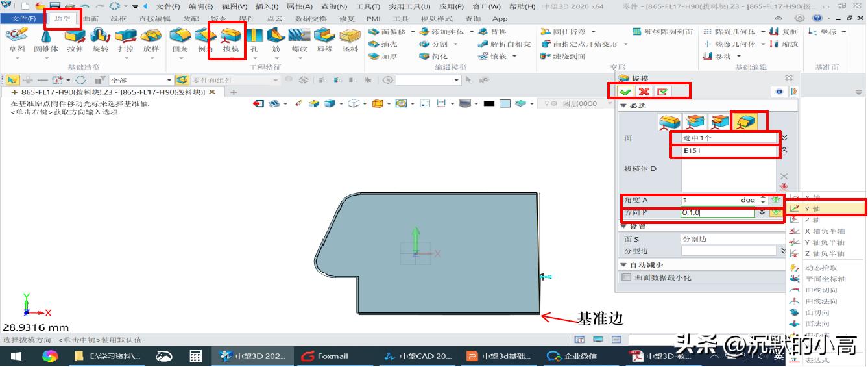Open the 直接编辑 ribbon tab
The height and width of the screenshot is (367, 868).
click(154, 19)
